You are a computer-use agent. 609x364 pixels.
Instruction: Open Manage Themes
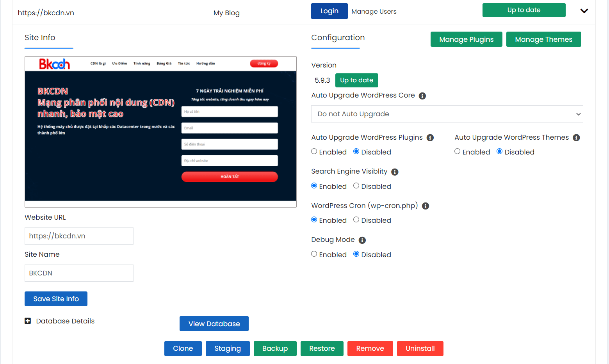(x=543, y=39)
